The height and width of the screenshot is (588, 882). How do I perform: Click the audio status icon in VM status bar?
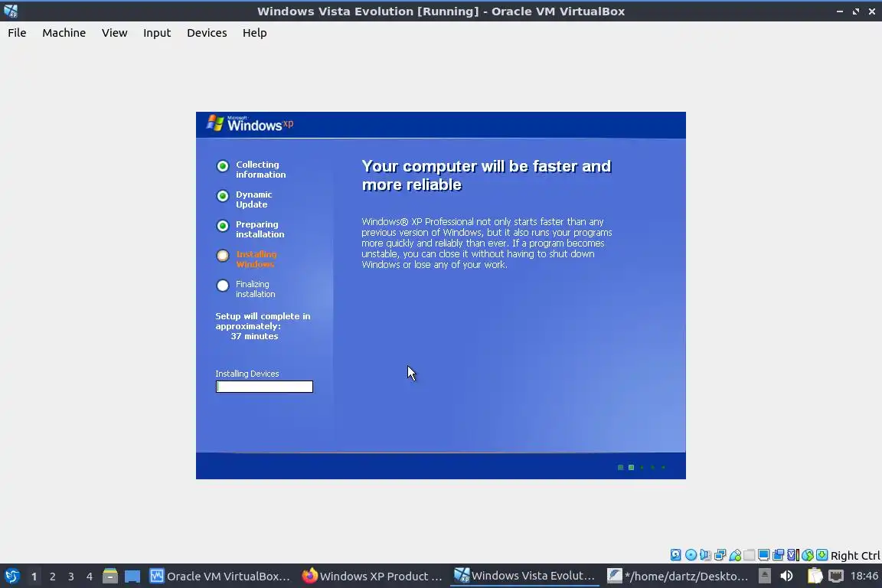705,555
